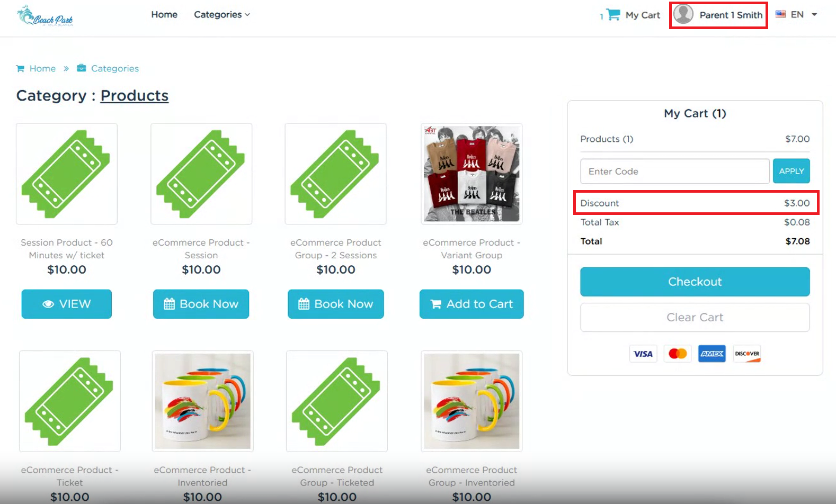Go to Home in the navigation bar
Screen dimensions: 836x504
point(164,15)
